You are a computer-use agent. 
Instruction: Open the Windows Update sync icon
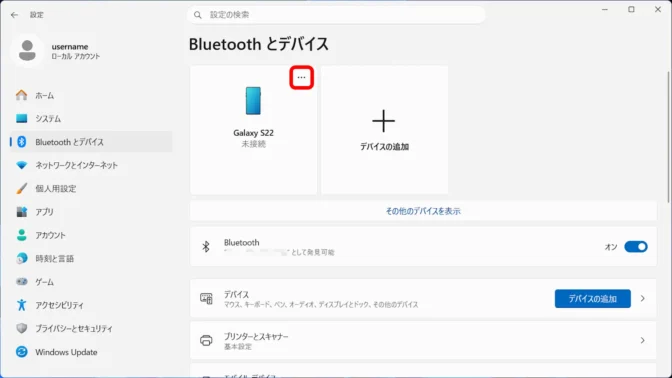coord(21,352)
